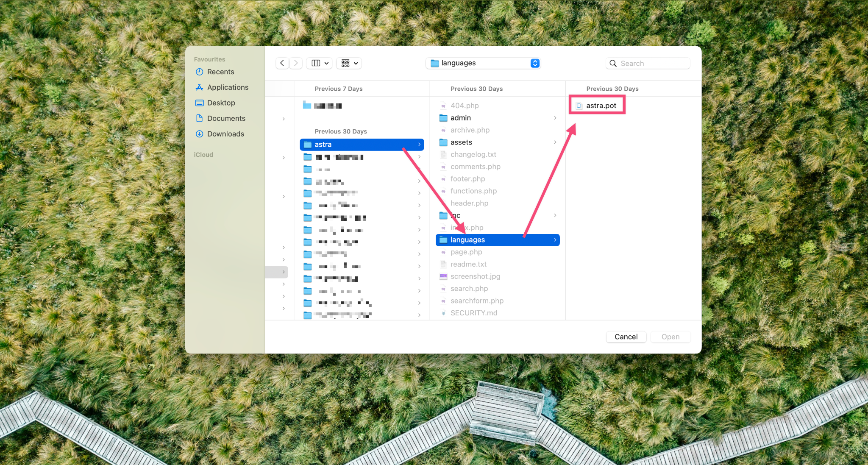Expand the assets folder chevron
868x465 pixels.
pyautogui.click(x=555, y=142)
